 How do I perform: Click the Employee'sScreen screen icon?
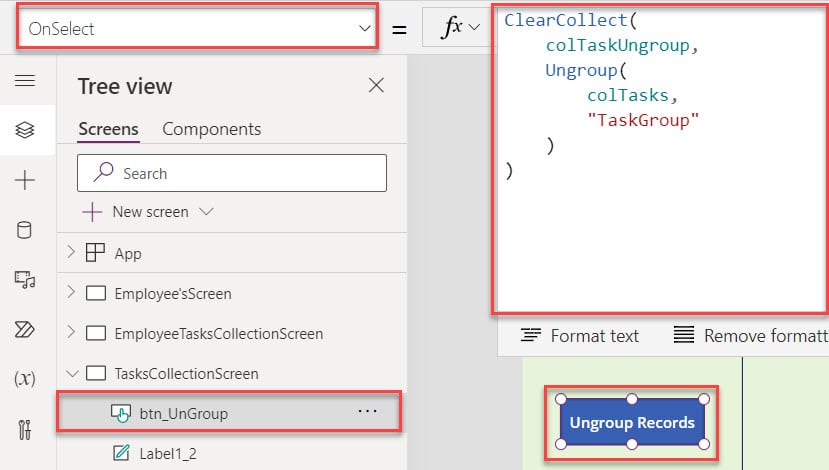coord(96,293)
